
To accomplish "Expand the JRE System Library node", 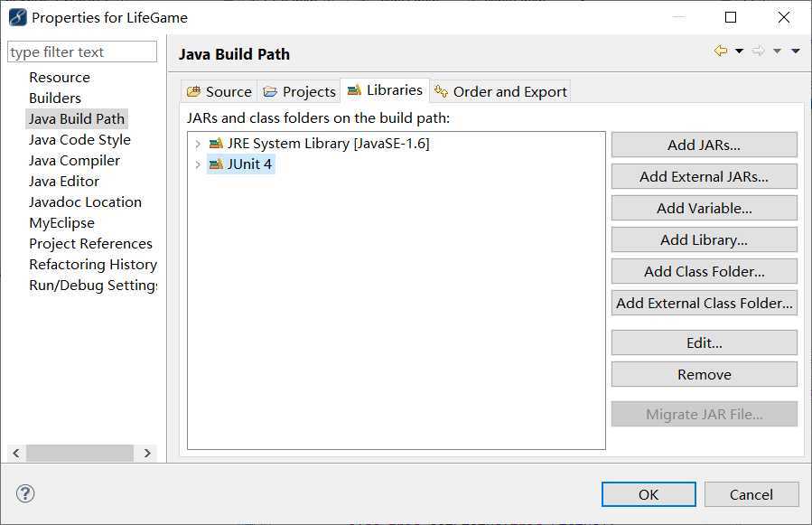I will pos(197,144).
